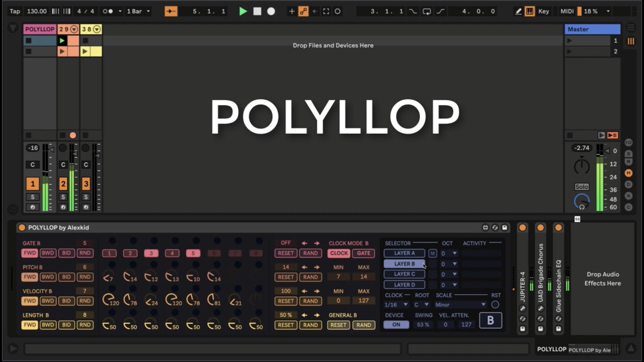Toggle the Punch-Out switch icon
The height and width of the screenshot is (362, 644).
pos(440,11)
